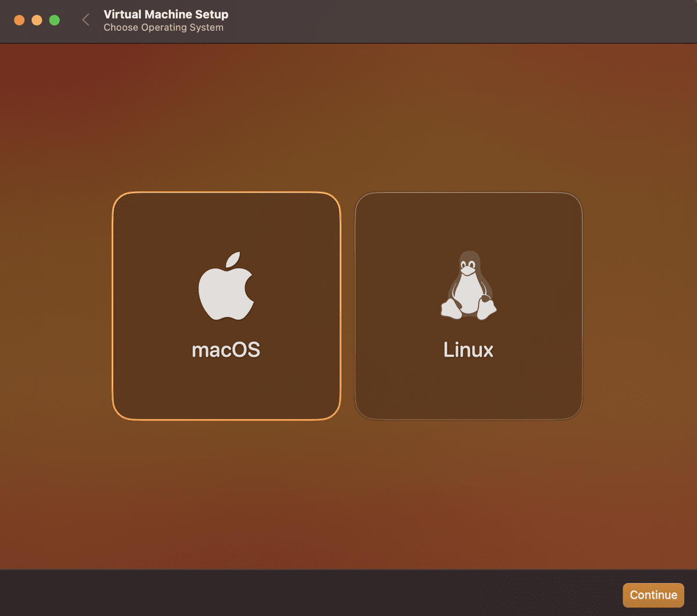
Task: Minimize the setup window
Action: pos(37,20)
